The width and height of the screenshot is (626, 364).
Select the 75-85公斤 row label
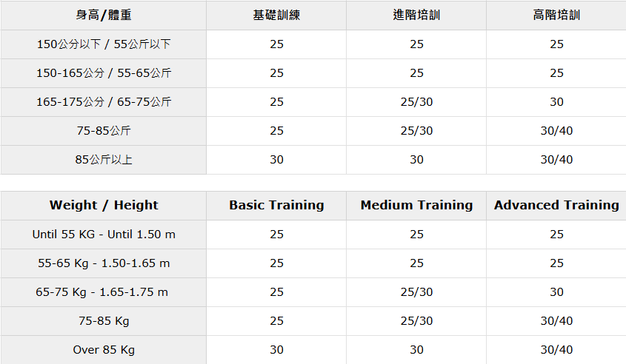point(104,131)
